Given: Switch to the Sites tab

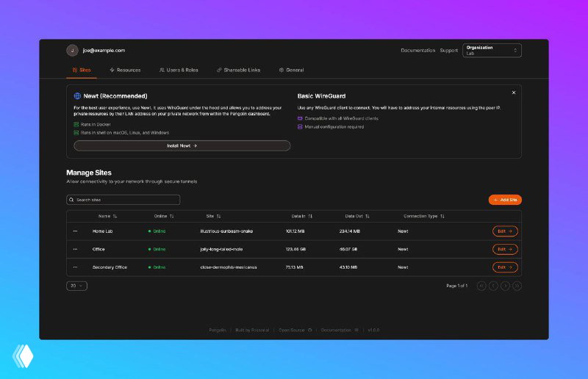Looking at the screenshot, I should pos(82,70).
